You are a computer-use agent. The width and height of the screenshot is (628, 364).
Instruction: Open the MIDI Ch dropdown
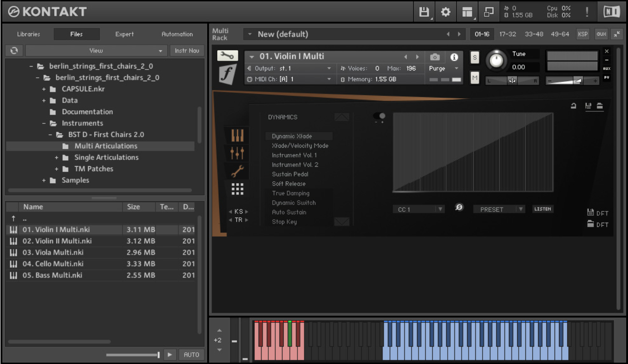coord(289,79)
